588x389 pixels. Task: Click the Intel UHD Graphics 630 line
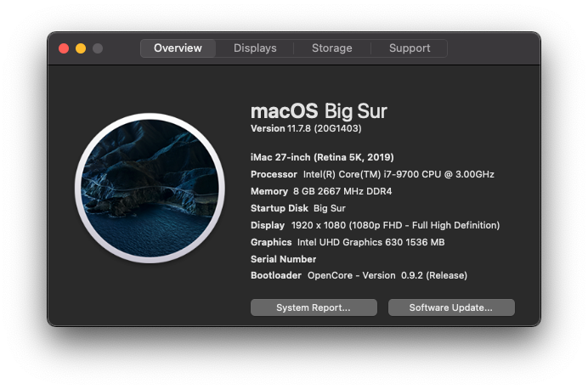click(348, 242)
